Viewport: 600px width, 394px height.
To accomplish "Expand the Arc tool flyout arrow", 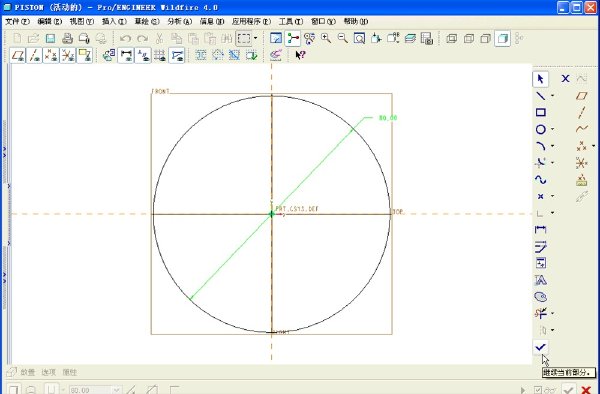I will point(553,146).
